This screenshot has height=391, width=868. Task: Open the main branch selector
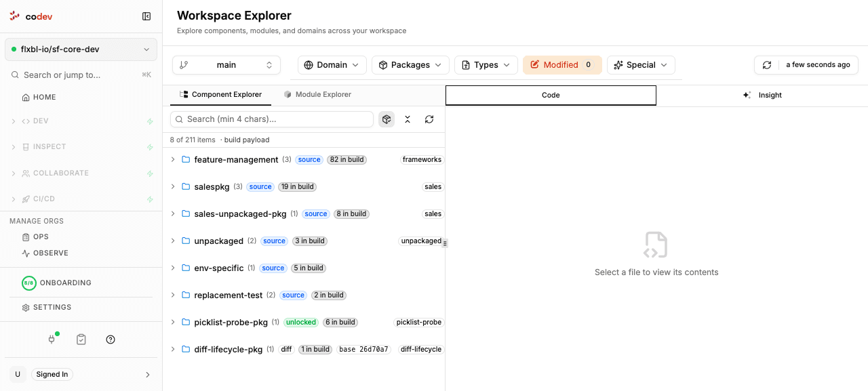(226, 65)
